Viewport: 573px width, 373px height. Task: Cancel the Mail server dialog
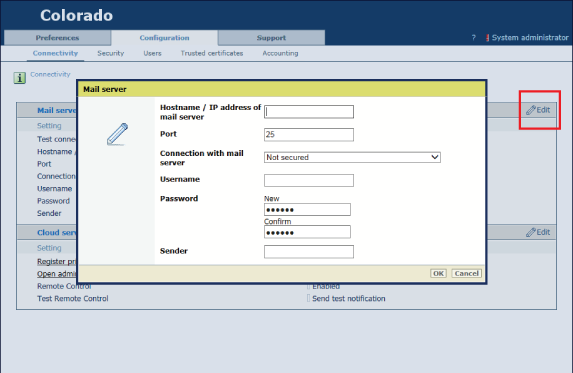pyautogui.click(x=467, y=273)
